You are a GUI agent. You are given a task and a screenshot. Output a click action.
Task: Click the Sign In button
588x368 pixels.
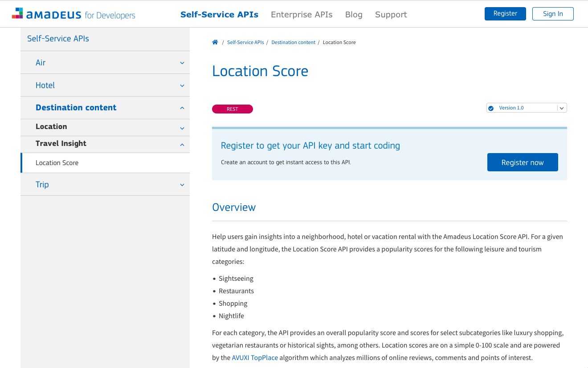click(x=553, y=14)
